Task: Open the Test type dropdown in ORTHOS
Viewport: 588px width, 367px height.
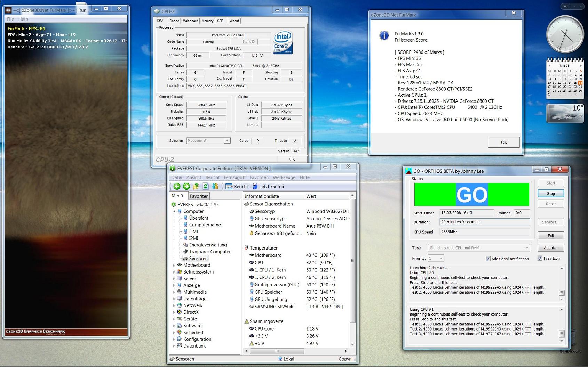Action: point(479,248)
